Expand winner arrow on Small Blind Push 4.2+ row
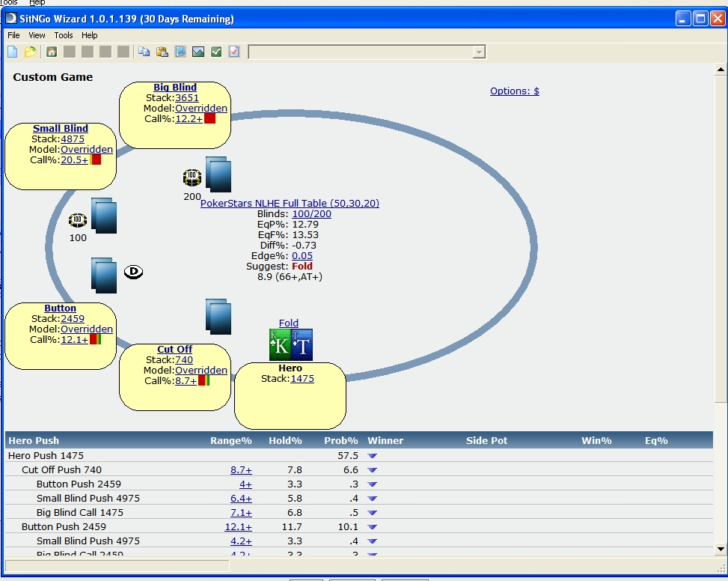This screenshot has width=728, height=581. click(x=372, y=541)
